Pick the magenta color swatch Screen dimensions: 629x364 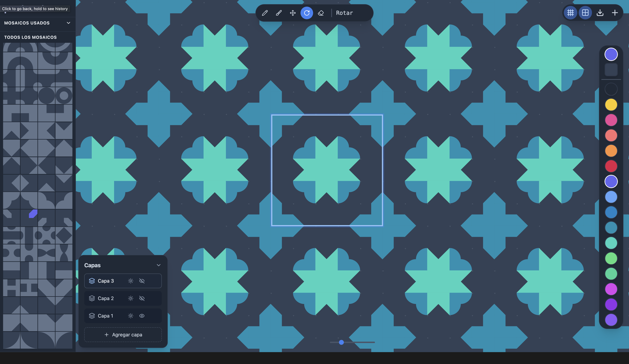point(611,289)
